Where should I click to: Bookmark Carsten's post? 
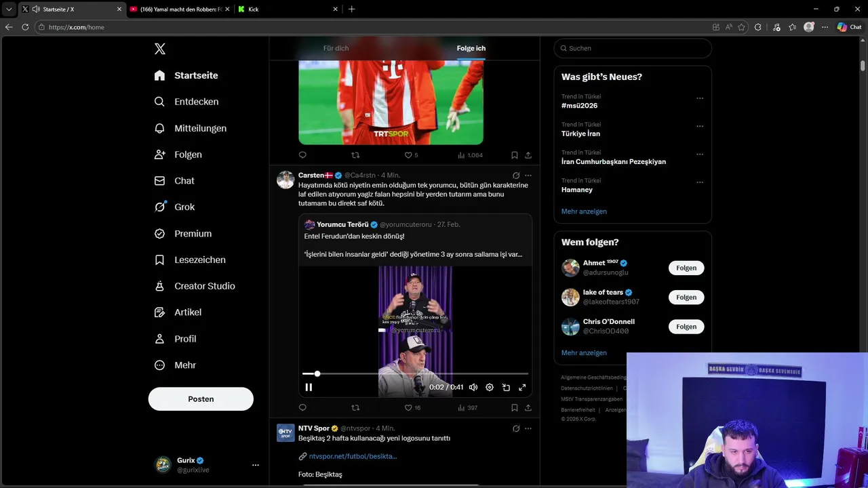(x=515, y=408)
